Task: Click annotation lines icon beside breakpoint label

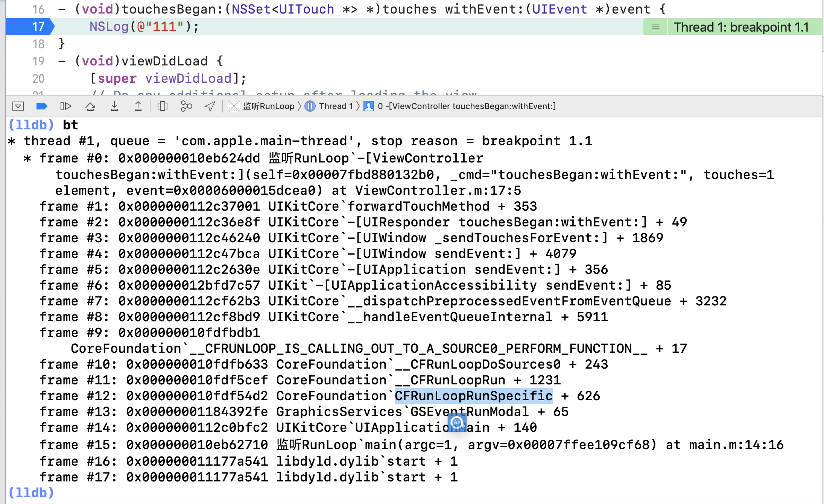Action: click(x=655, y=27)
